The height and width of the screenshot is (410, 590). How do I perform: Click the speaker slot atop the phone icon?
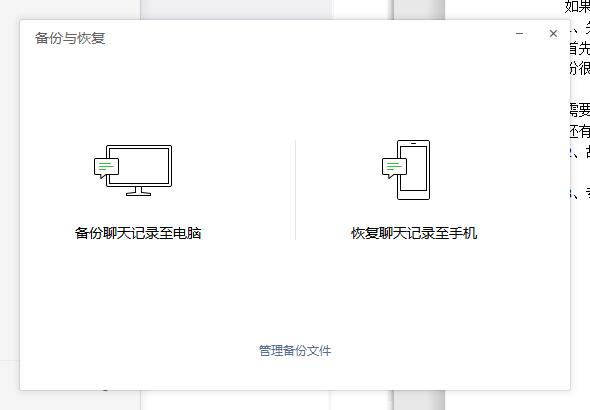point(413,143)
